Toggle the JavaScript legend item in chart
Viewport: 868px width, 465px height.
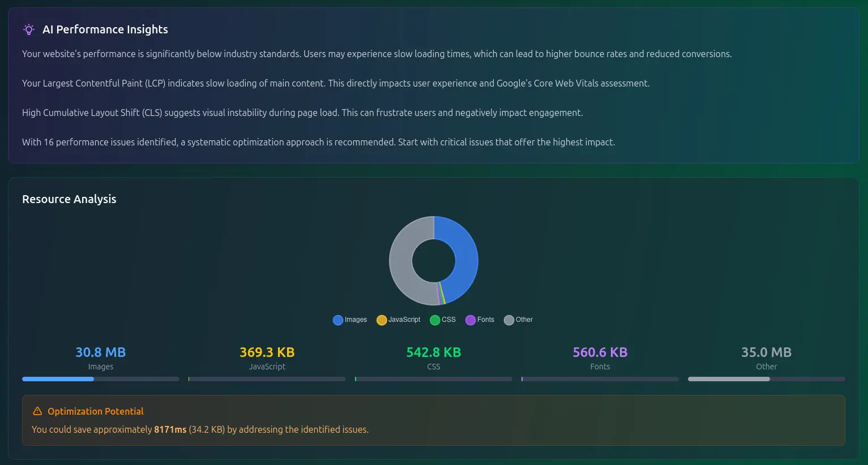398,320
